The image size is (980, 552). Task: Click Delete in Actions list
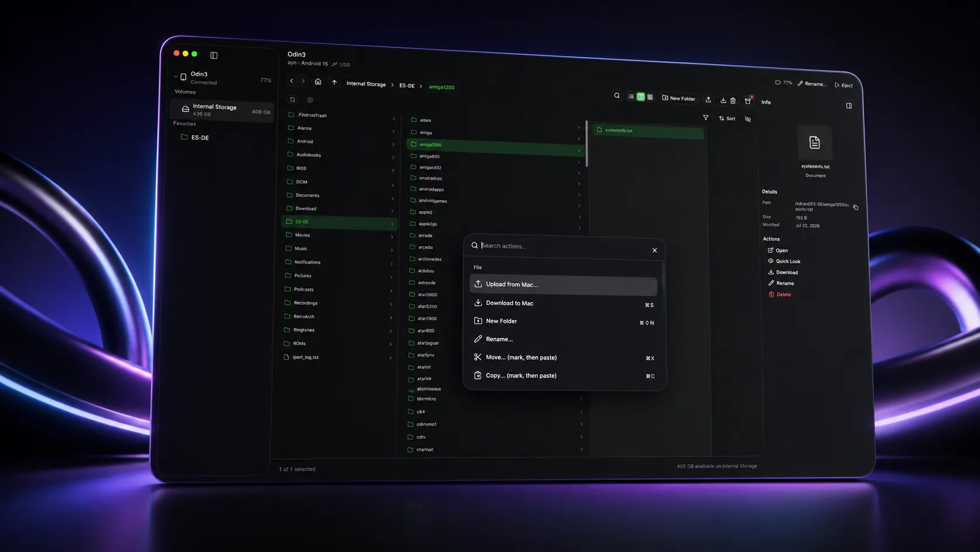pos(780,294)
